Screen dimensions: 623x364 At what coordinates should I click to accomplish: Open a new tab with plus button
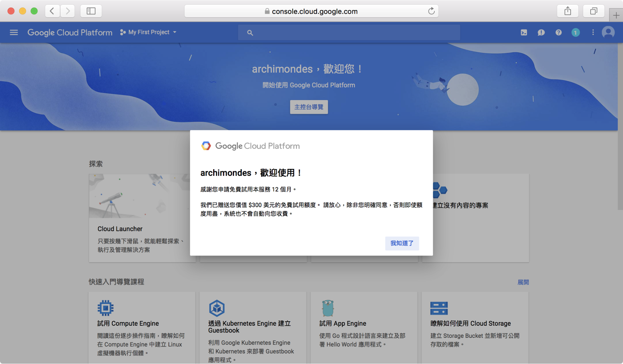pyautogui.click(x=616, y=15)
